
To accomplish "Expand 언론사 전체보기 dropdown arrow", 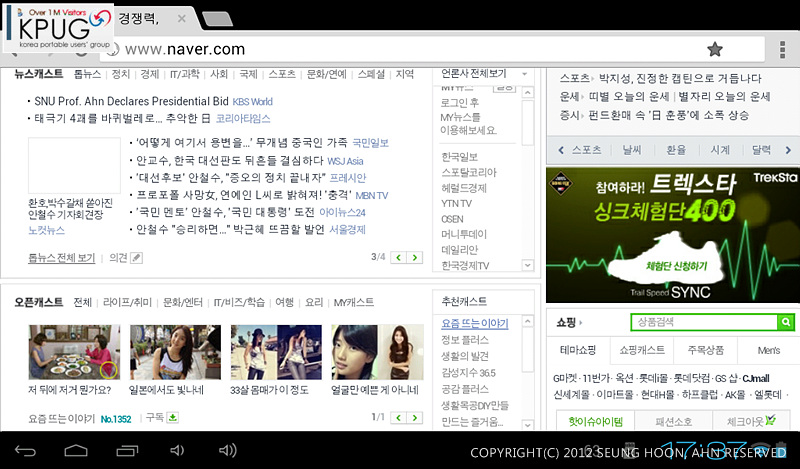I will pyautogui.click(x=525, y=75).
